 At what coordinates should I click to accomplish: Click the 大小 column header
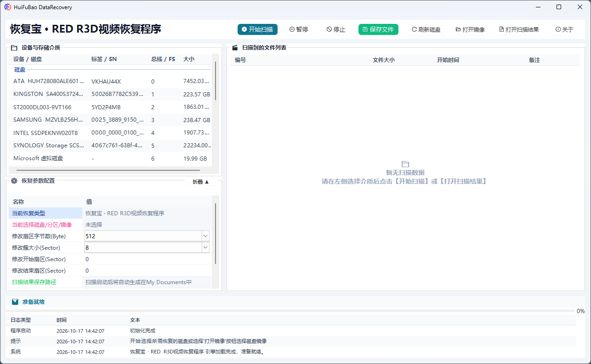[x=189, y=59]
